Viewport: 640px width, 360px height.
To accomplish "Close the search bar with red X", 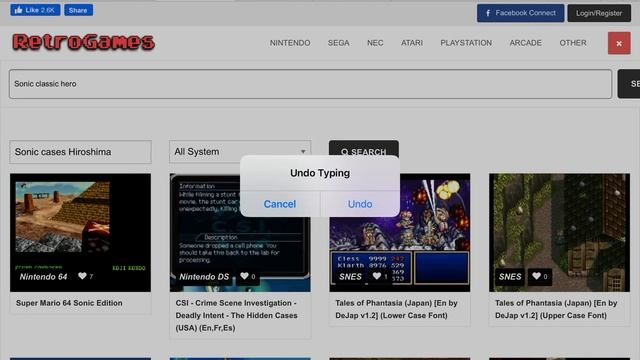I will [x=619, y=43].
